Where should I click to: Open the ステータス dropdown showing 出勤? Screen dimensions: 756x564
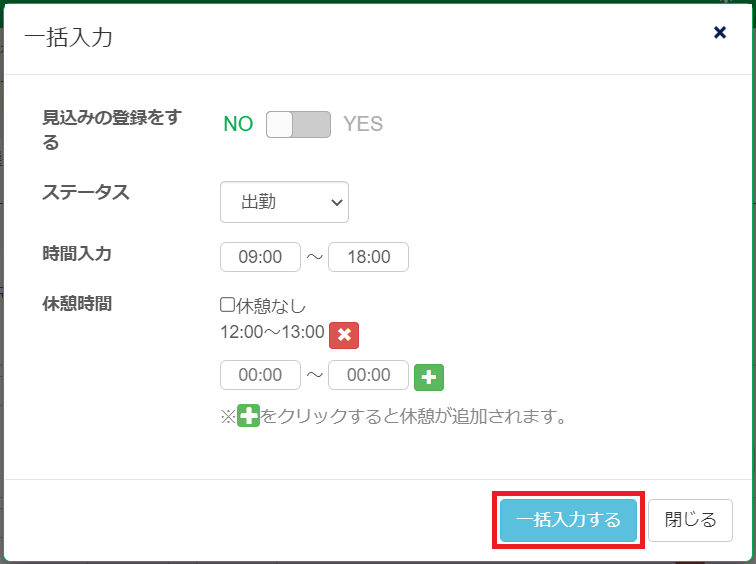[x=284, y=202]
